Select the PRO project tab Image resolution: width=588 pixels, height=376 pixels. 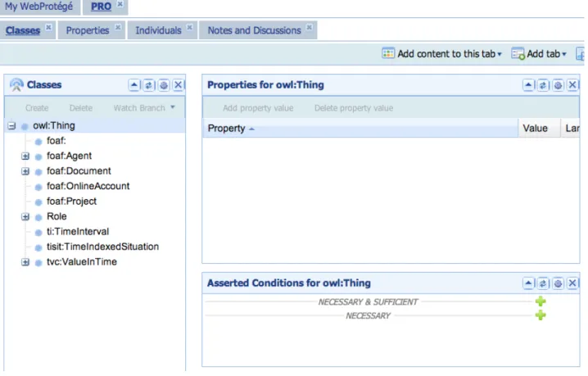pos(102,7)
